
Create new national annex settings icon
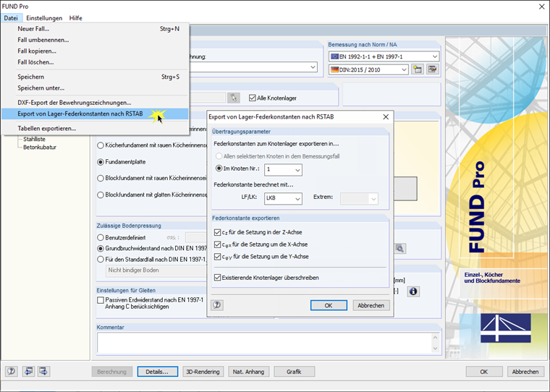tap(418, 69)
